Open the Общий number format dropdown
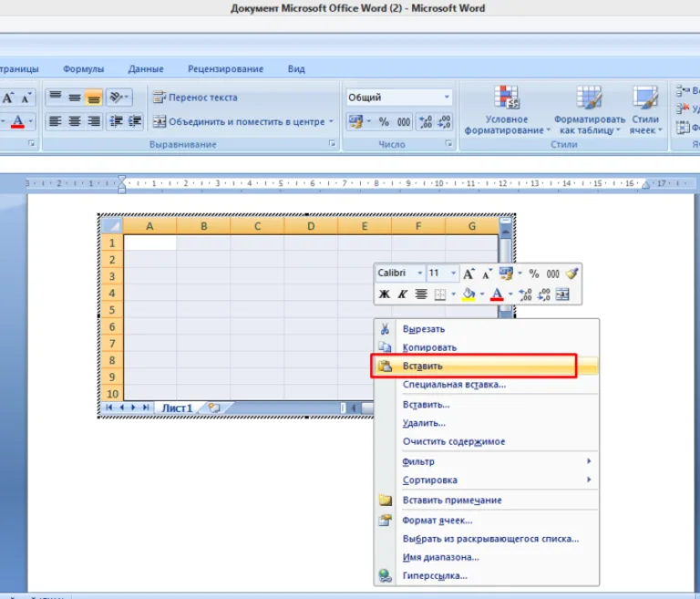This screenshot has width=700, height=599. click(x=447, y=98)
